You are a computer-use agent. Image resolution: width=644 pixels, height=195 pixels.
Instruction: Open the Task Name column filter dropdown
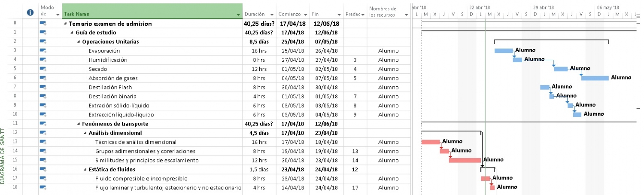(239, 15)
